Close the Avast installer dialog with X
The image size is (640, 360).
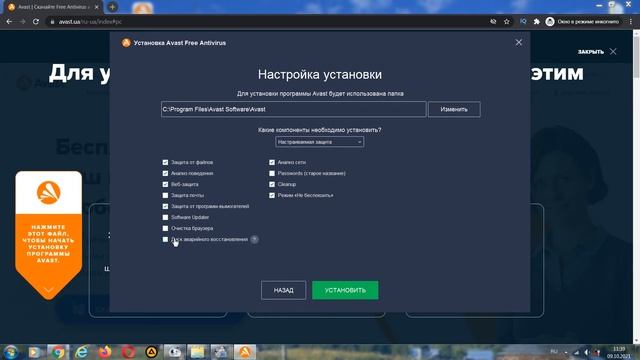coord(518,42)
